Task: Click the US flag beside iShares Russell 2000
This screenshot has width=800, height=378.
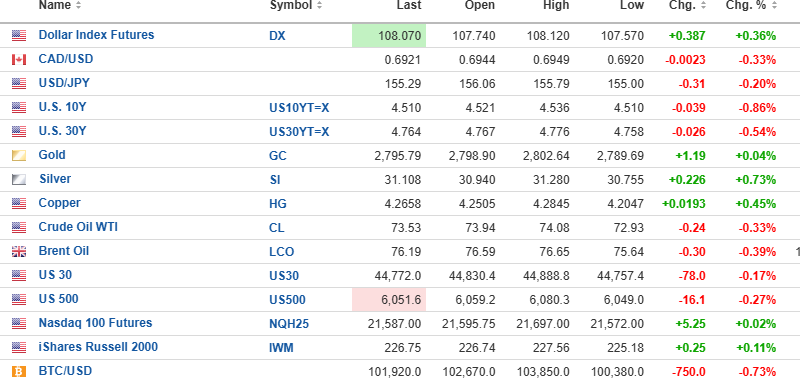Action: (19, 348)
